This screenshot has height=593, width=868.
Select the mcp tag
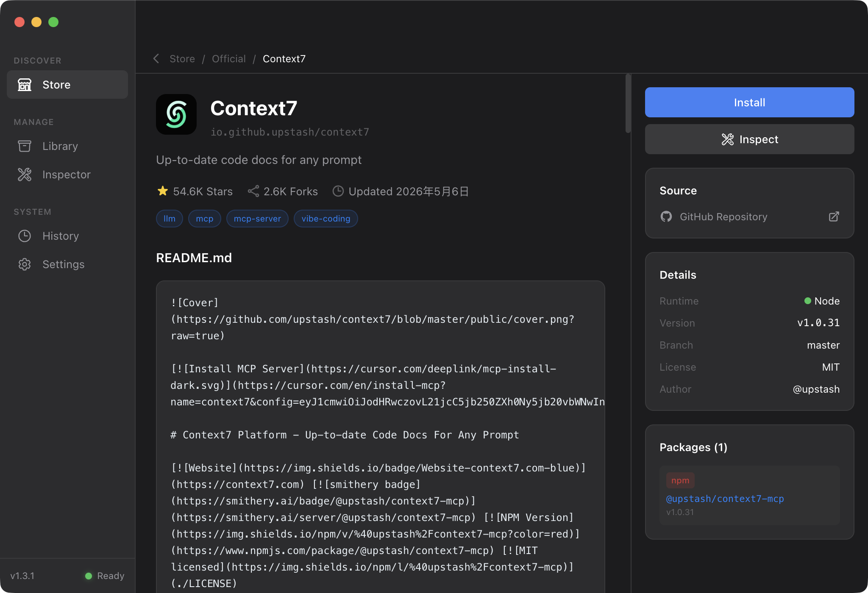[205, 219]
